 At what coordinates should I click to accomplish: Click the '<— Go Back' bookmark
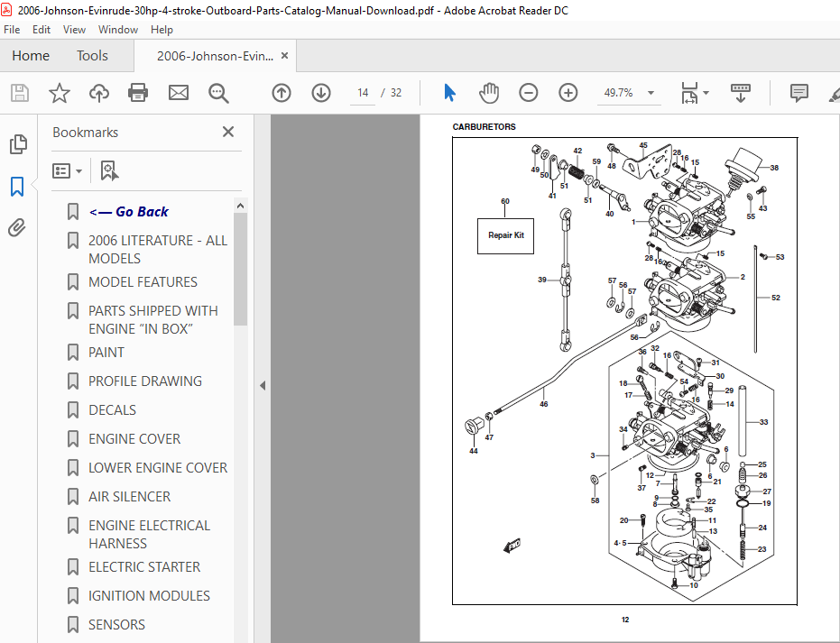click(128, 212)
